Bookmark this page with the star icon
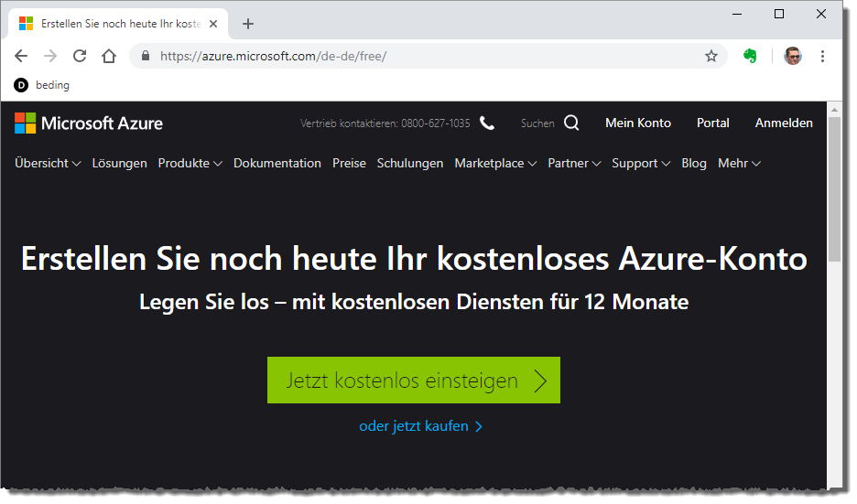This screenshot has height=504, width=857. tap(711, 56)
